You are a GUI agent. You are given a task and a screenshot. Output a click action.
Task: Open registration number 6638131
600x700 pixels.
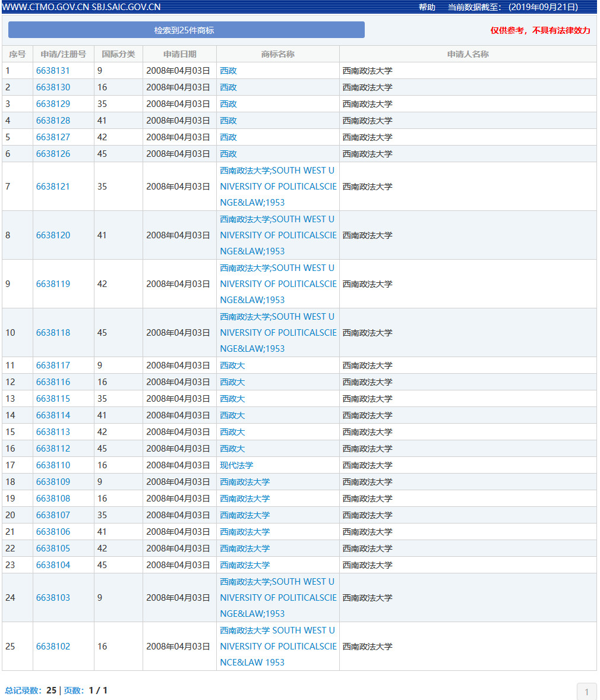(53, 71)
